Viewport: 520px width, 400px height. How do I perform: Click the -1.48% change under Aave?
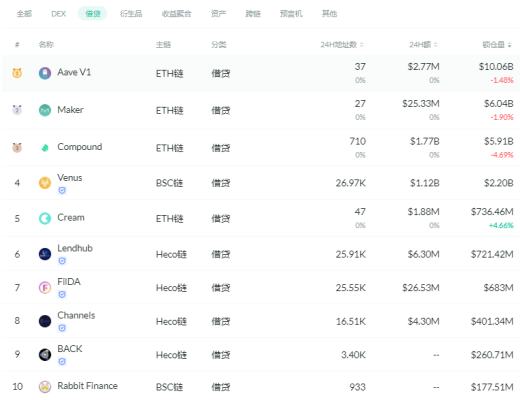point(502,80)
